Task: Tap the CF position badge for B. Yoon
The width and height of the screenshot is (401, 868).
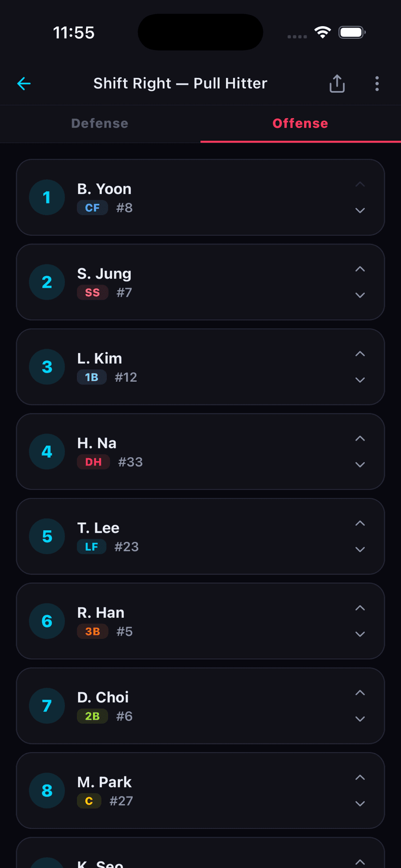Action: pyautogui.click(x=92, y=208)
